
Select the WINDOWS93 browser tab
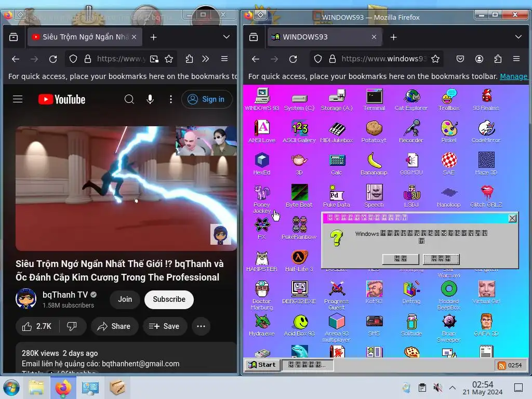coord(325,37)
